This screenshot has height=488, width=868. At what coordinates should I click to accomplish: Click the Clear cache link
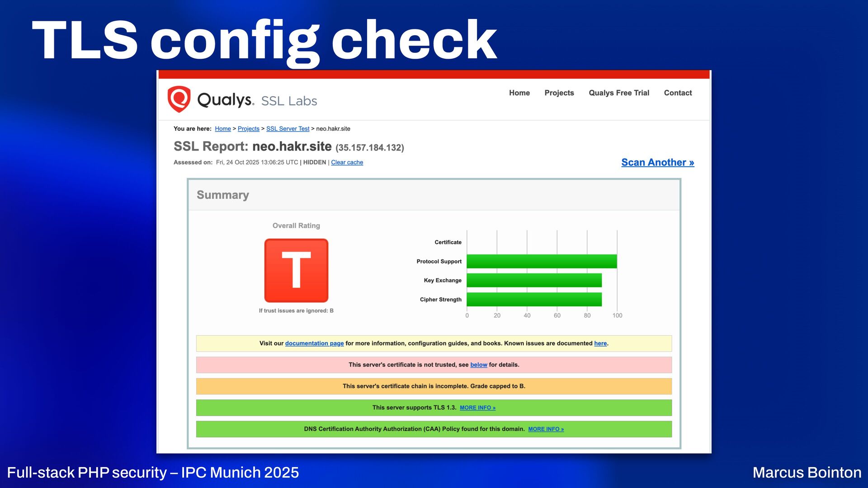pyautogui.click(x=347, y=162)
